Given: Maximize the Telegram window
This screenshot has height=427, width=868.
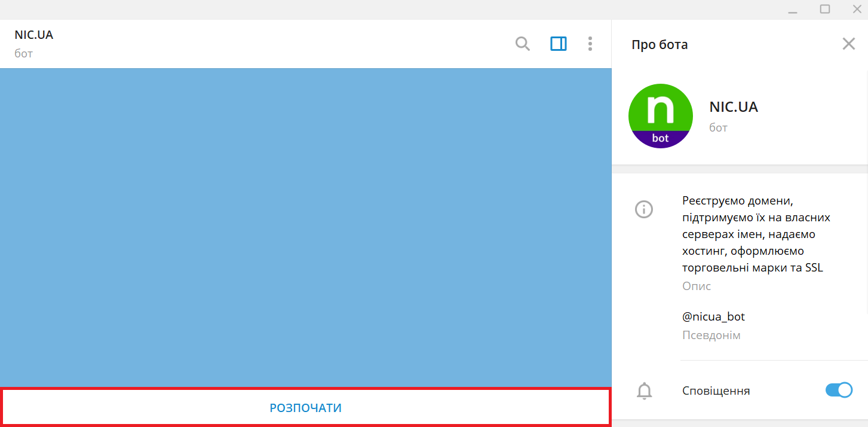Looking at the screenshot, I should point(824,10).
